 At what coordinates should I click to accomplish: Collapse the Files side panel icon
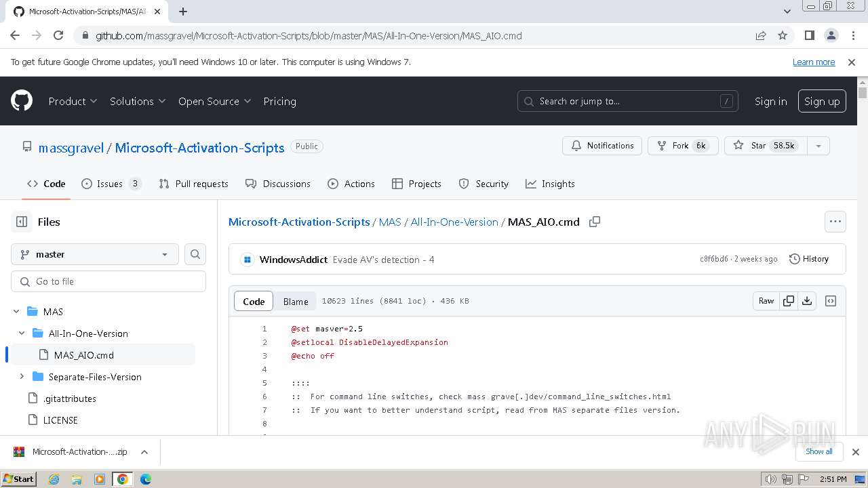pyautogui.click(x=22, y=222)
